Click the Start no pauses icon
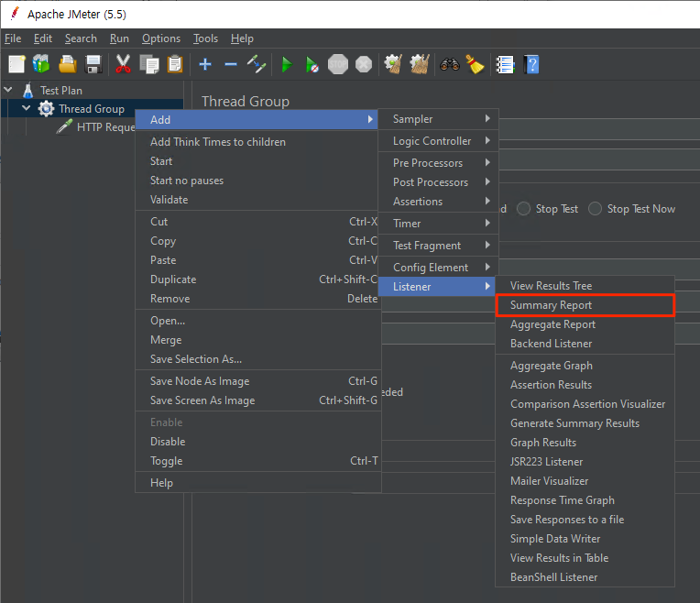700x603 pixels. click(x=312, y=65)
